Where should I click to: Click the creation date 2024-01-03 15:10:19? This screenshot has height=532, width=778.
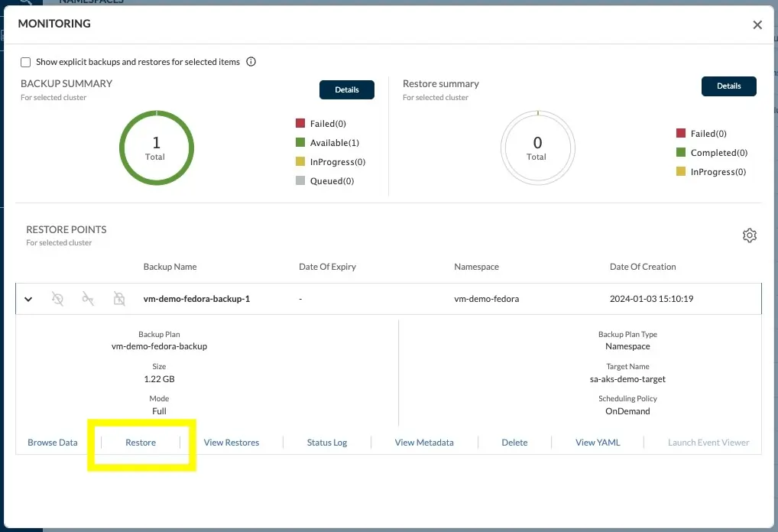[x=651, y=299]
